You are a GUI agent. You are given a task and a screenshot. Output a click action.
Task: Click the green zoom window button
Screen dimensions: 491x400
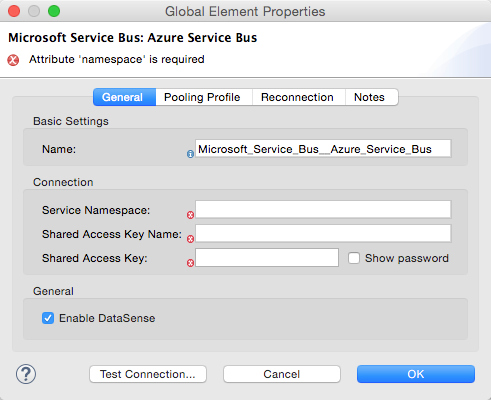(x=54, y=11)
